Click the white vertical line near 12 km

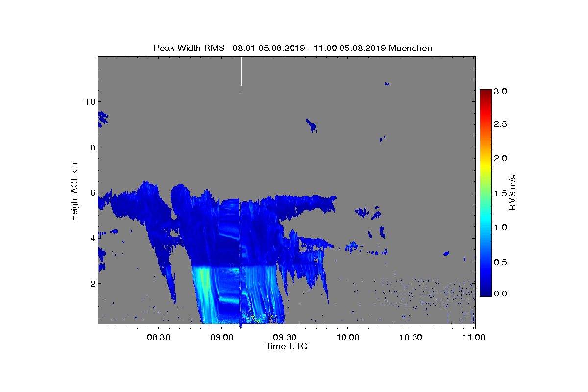[x=241, y=74]
